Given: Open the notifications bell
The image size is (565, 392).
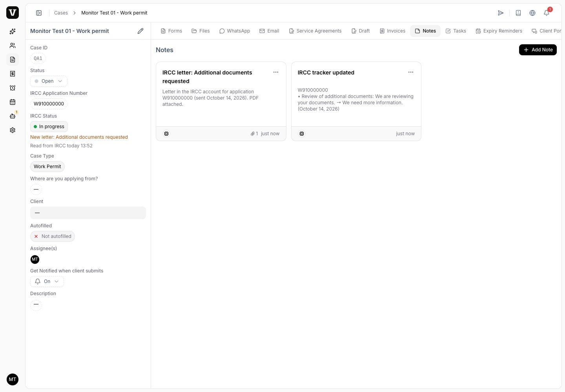Looking at the screenshot, I should (547, 13).
